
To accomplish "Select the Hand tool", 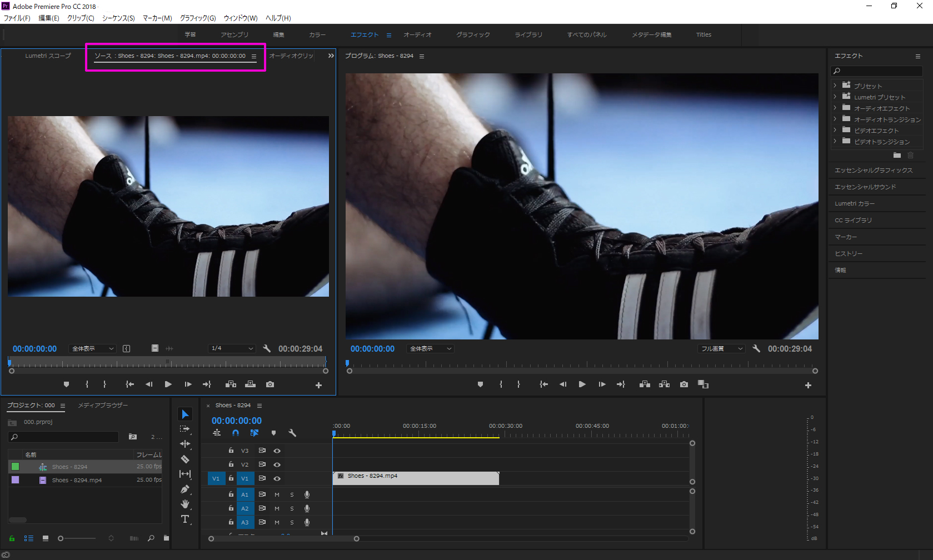I will (x=185, y=504).
